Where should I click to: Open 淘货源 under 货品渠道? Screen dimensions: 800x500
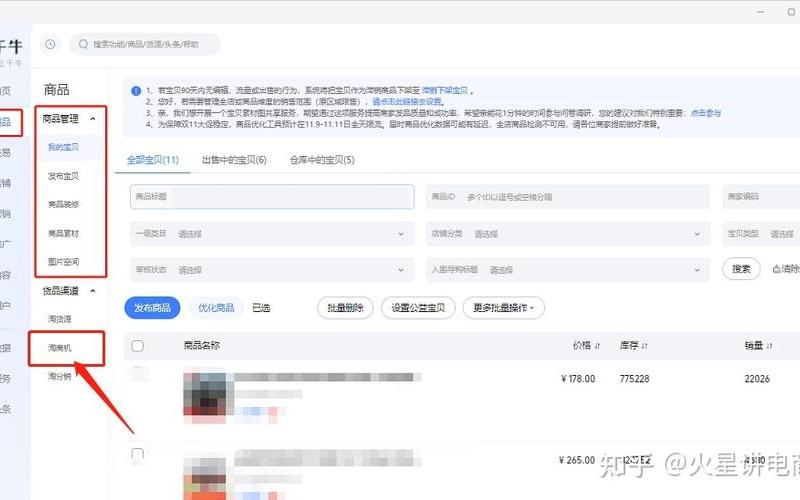pyautogui.click(x=60, y=319)
